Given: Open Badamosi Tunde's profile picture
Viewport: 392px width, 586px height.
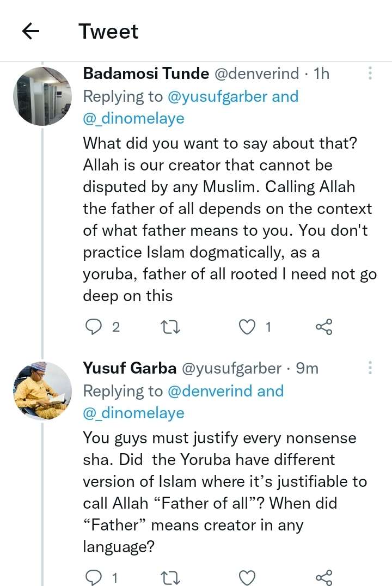Looking at the screenshot, I should pyautogui.click(x=42, y=96).
